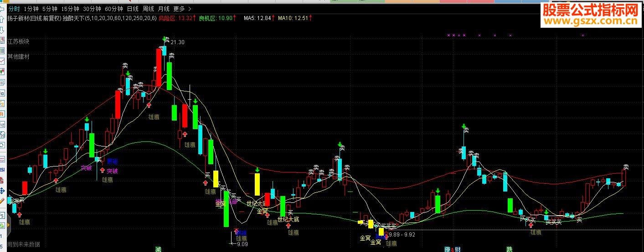644x252 pixels.
Task: Open the 江苏板块 sector label
Action: pyautogui.click(x=18, y=41)
